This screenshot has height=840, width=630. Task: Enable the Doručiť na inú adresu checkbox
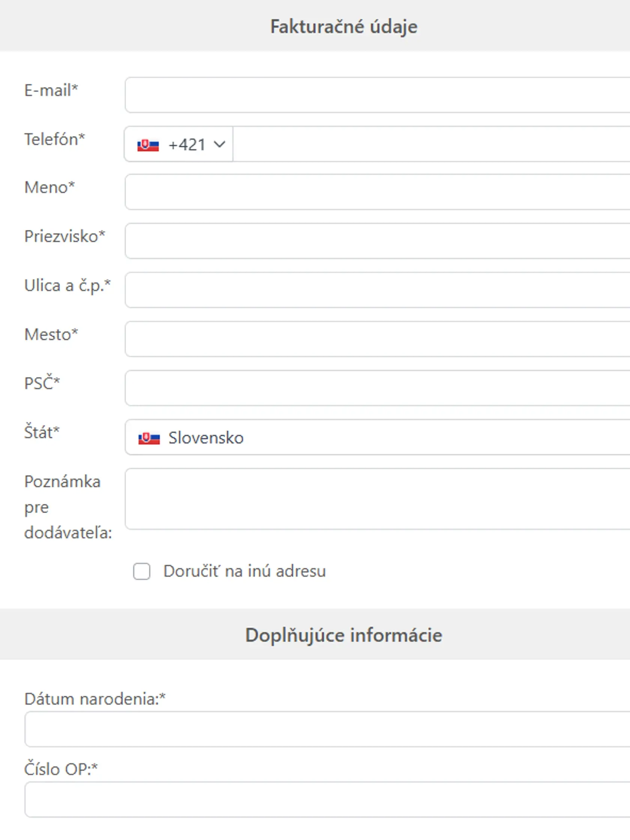[x=142, y=571]
